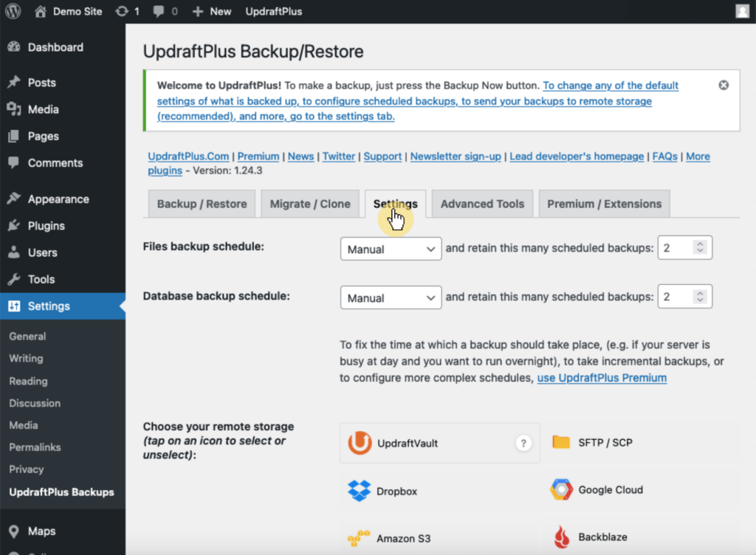The image size is (756, 555).
Task: Focus the files retain backups number field
Action: tap(684, 248)
